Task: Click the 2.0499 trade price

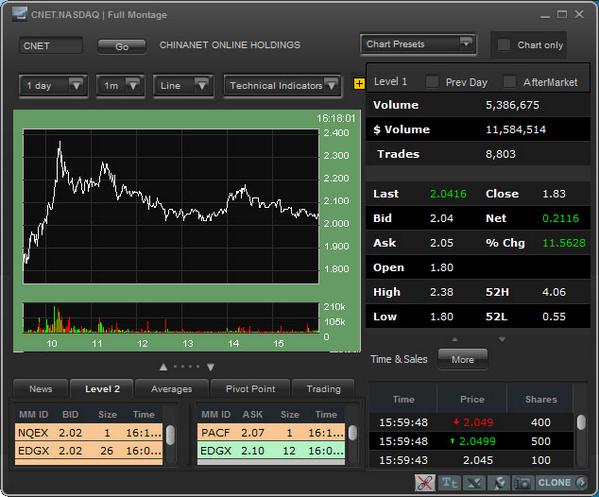Action: [477, 441]
